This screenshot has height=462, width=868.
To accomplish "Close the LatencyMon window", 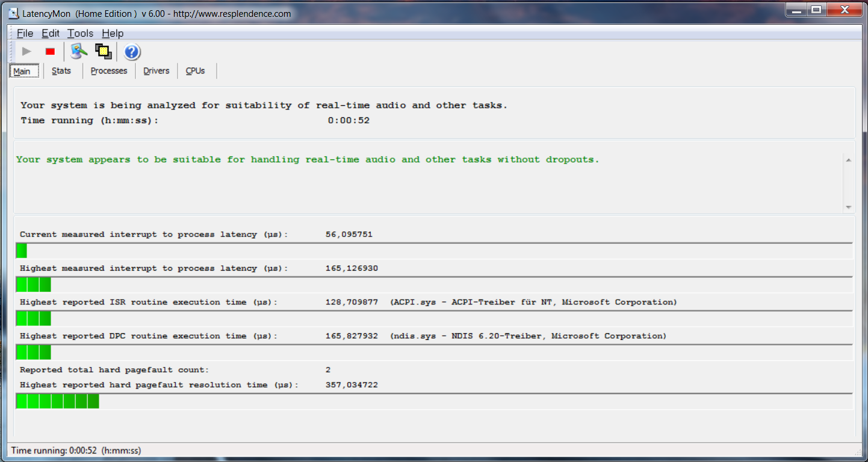I will pos(844,10).
